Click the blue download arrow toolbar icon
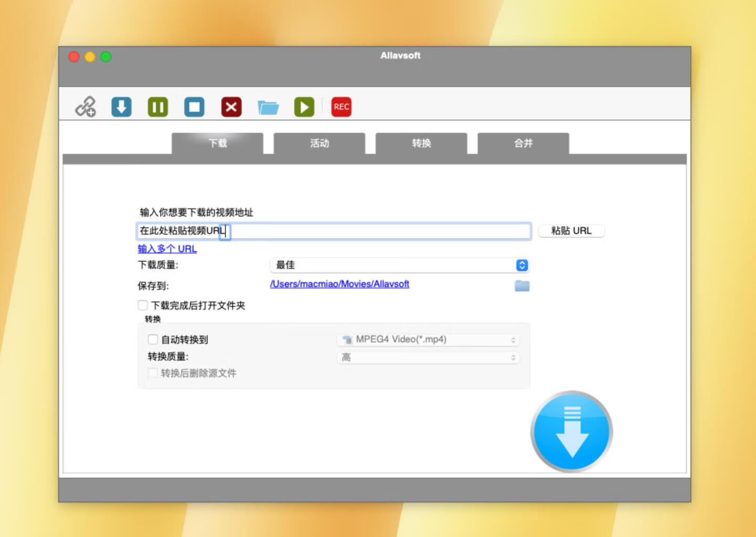Screen dimensions: 756x537 (x=121, y=107)
